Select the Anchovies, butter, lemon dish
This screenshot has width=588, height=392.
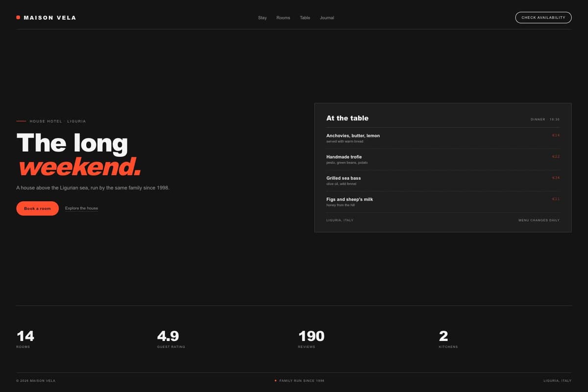[443, 138]
